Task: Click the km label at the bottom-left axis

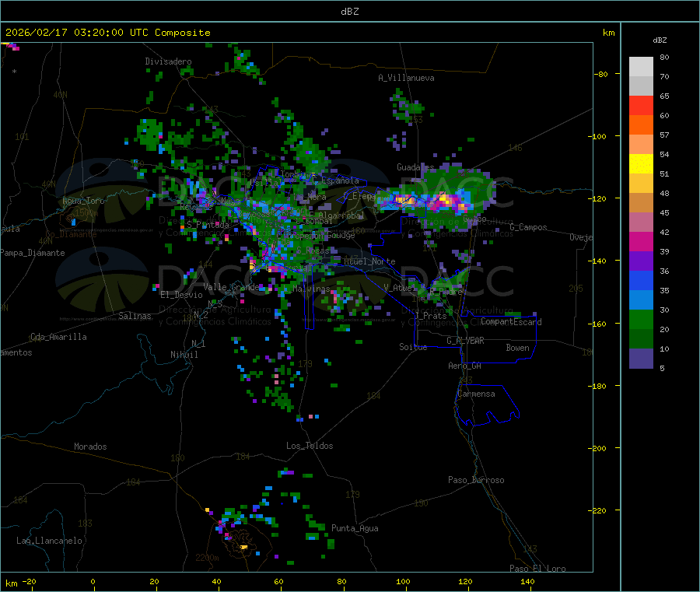Action: (x=11, y=583)
